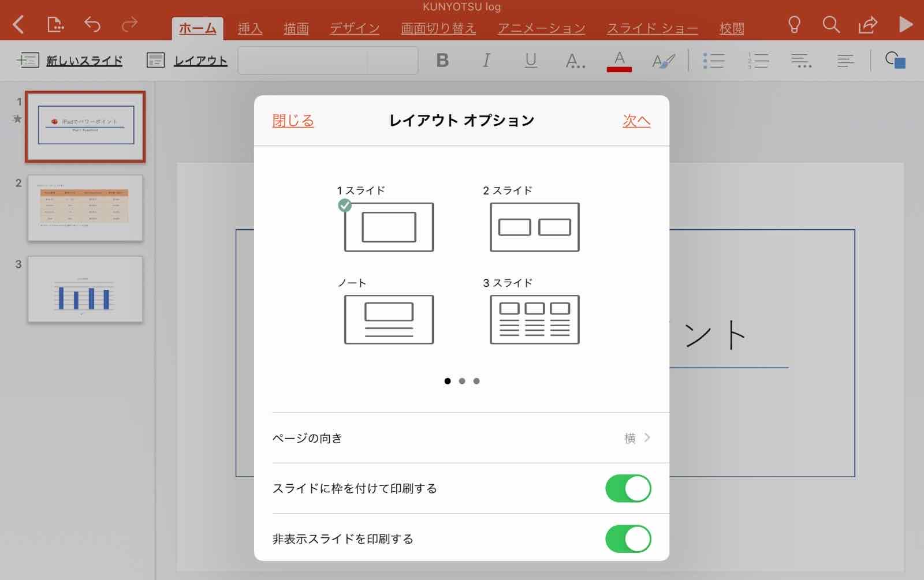Undo the last action
This screenshot has height=580, width=924.
tap(92, 24)
